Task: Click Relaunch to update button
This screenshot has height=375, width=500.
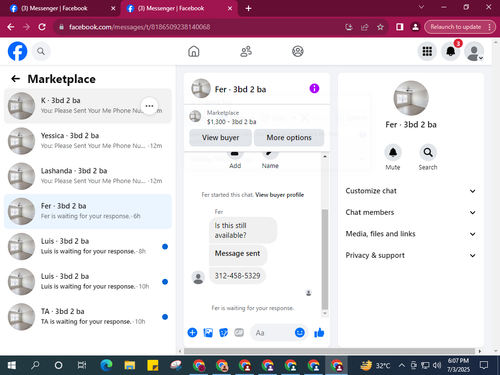Action: point(456,27)
